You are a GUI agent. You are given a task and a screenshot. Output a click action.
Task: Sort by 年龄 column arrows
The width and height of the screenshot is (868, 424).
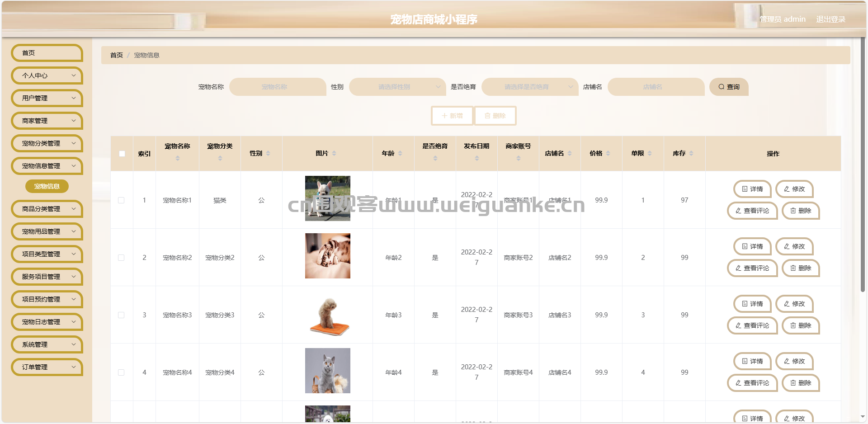coord(400,154)
